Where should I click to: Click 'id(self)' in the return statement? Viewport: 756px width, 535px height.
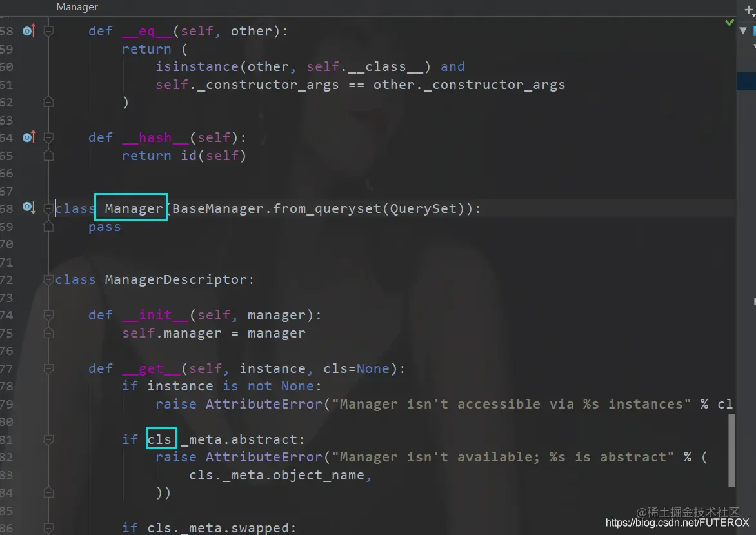pos(214,156)
